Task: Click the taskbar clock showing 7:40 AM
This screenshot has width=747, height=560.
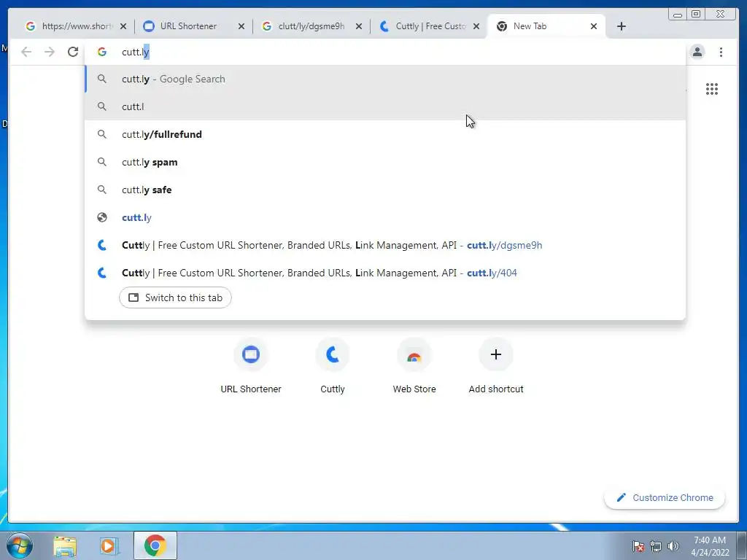Action: [710, 546]
